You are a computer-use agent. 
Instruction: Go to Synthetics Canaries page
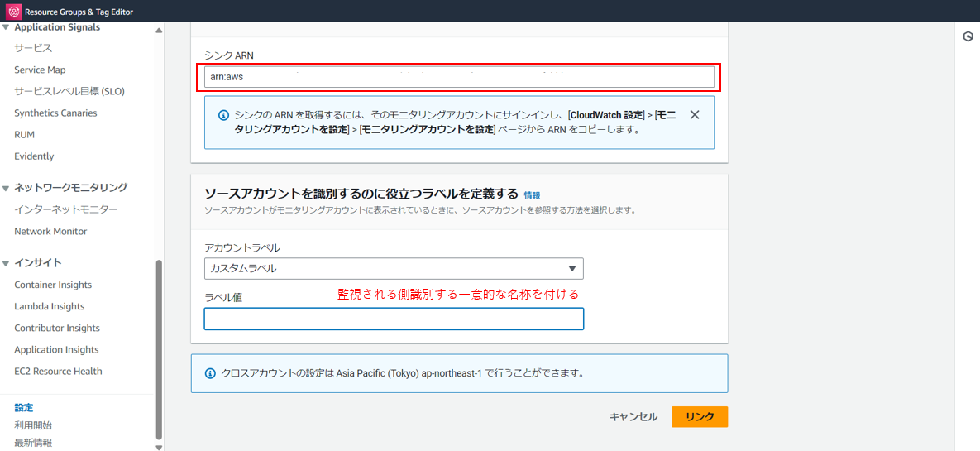tap(55, 113)
